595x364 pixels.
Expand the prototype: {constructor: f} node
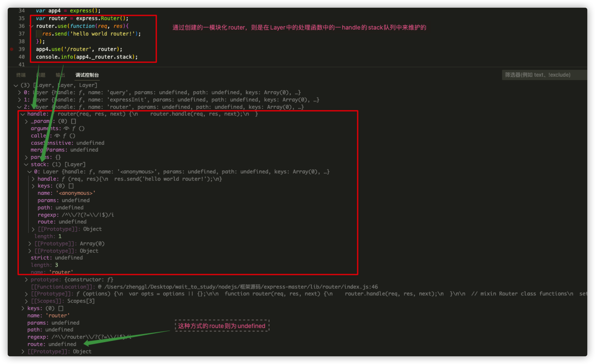pos(26,280)
